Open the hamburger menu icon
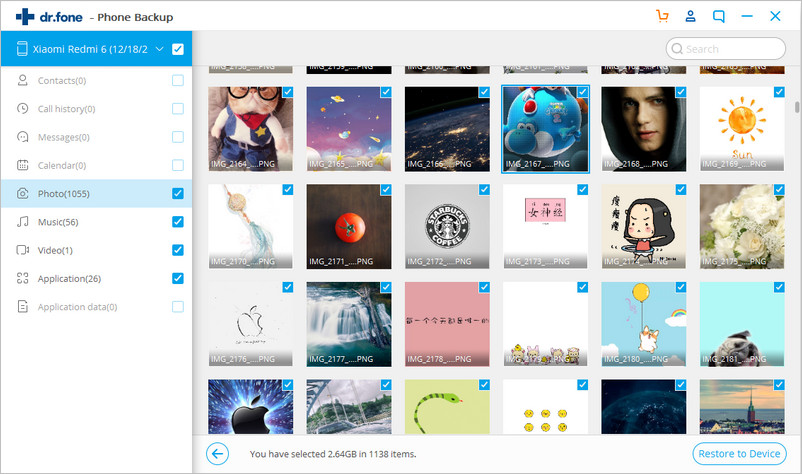802x474 pixels. [746, 16]
